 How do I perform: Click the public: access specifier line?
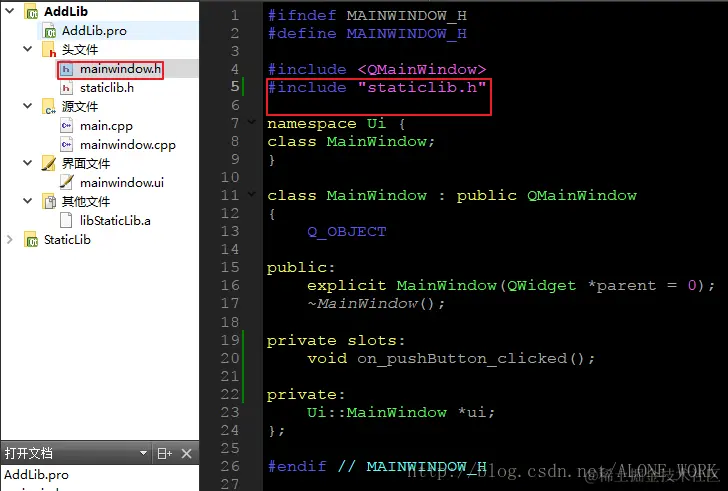[x=300, y=268]
